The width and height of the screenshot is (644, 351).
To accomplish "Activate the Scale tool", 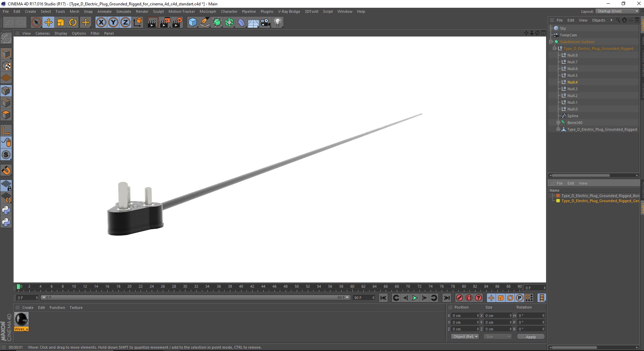I will tap(61, 23).
